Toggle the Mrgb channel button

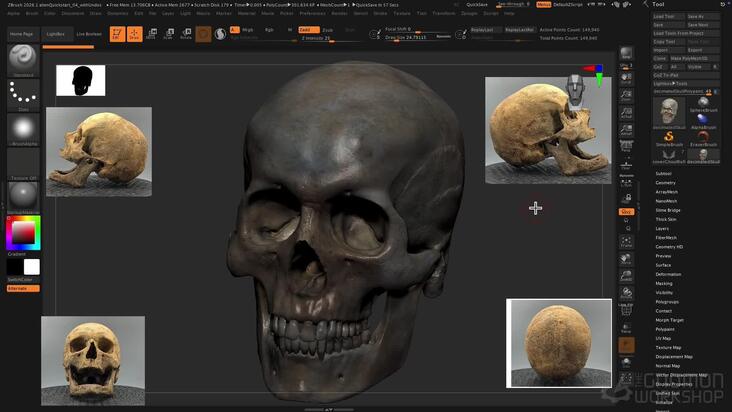click(247, 30)
